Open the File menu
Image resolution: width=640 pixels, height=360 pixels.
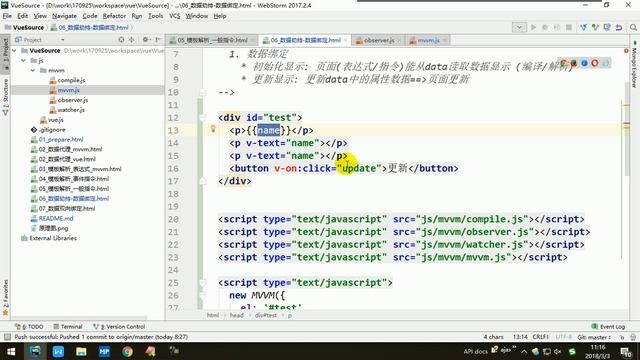(x=7, y=16)
